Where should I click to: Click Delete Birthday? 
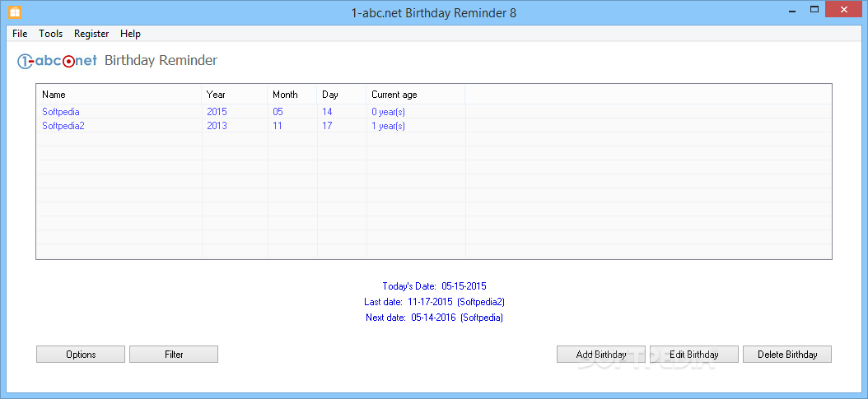[x=787, y=355]
